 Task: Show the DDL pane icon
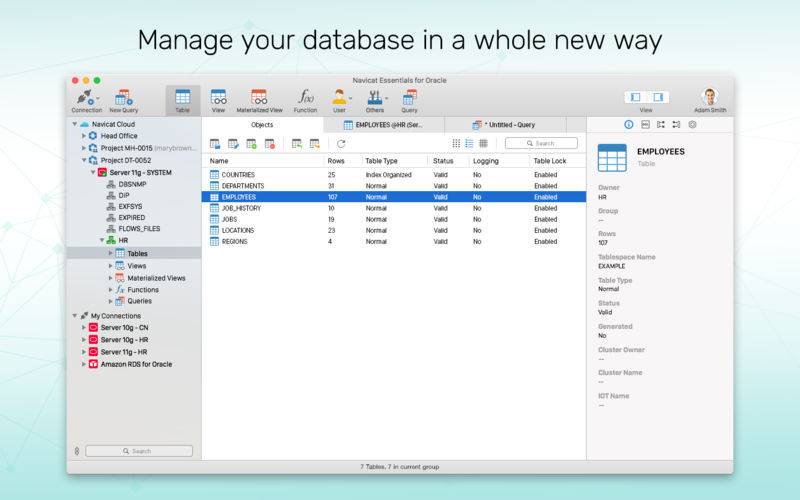(x=645, y=124)
